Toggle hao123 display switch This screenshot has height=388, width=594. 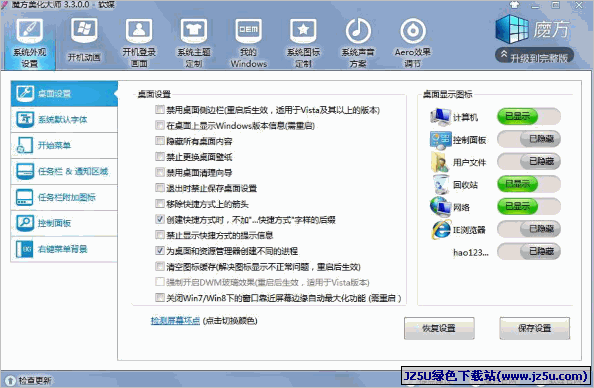[x=529, y=252]
